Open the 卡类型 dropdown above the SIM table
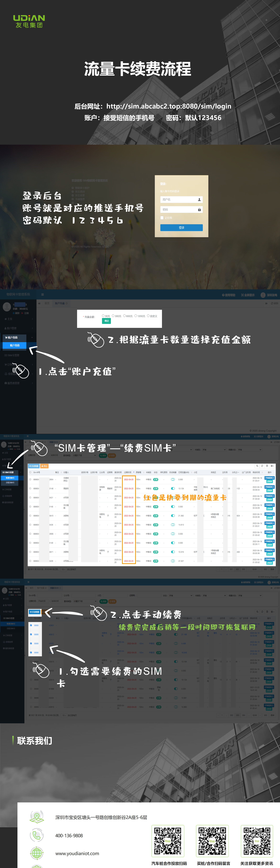 pyautogui.click(x=214, y=450)
